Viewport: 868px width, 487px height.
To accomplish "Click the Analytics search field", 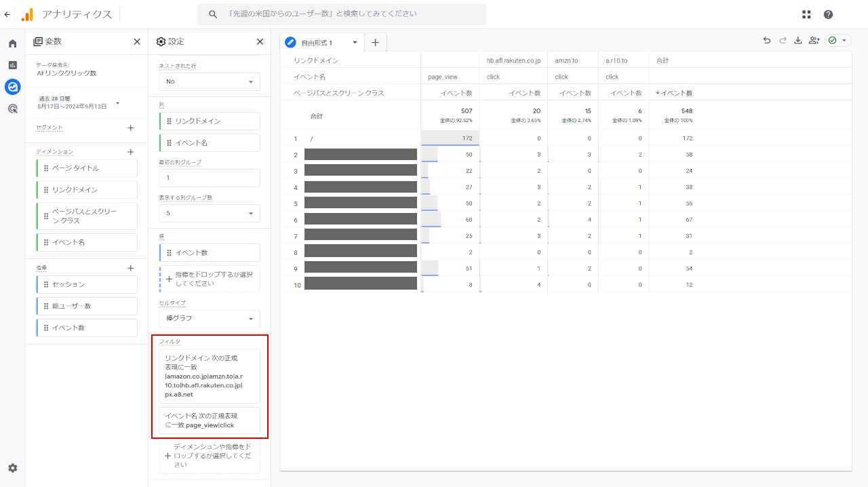I will click(342, 14).
